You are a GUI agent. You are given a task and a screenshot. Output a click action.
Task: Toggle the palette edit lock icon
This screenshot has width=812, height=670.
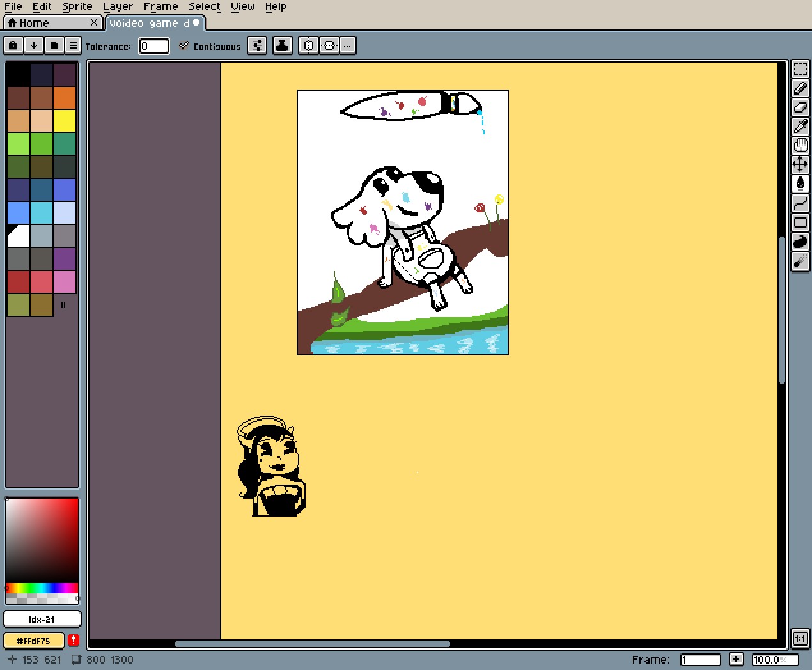click(x=13, y=45)
